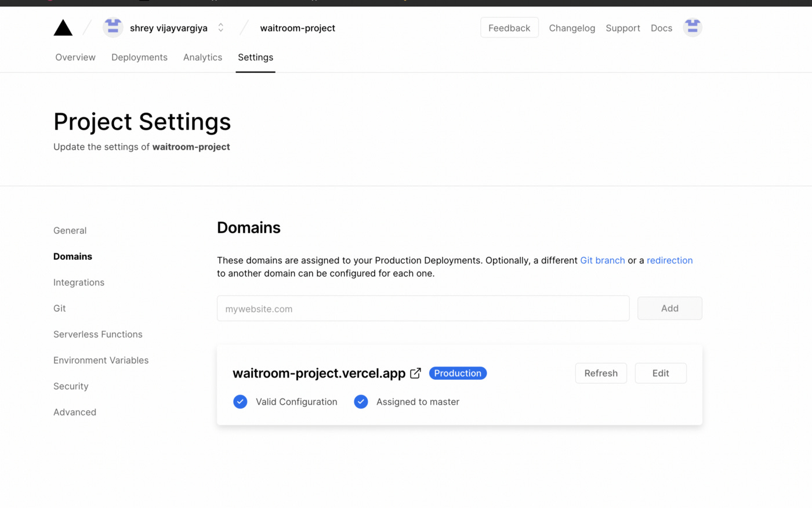
Task: Switch to the Overview tab
Action: tap(75, 57)
